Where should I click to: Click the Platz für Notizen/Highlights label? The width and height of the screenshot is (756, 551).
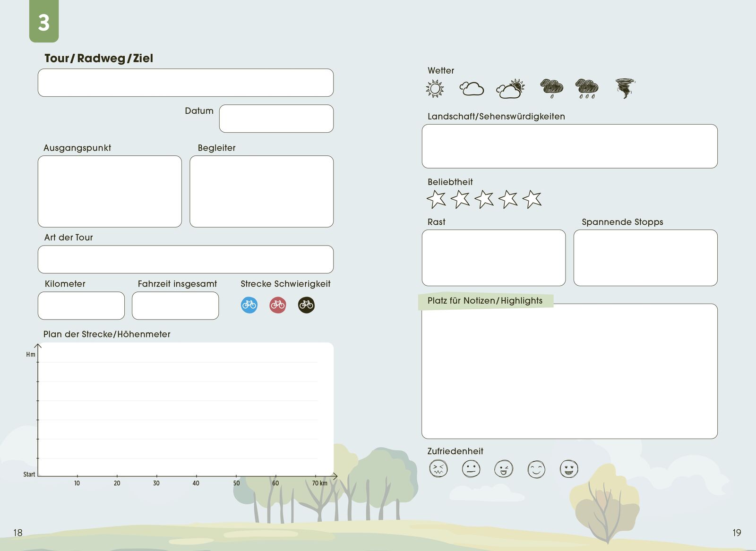coord(485,301)
